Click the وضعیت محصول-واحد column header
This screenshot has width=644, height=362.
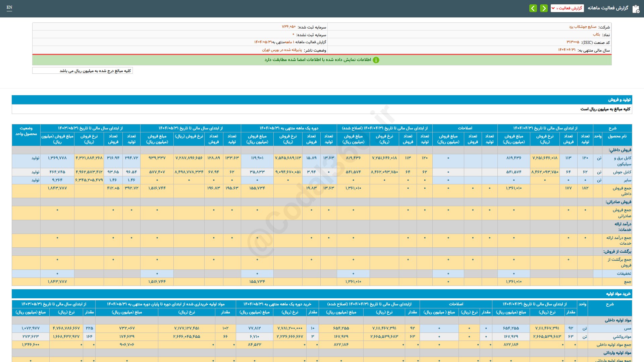26,131
